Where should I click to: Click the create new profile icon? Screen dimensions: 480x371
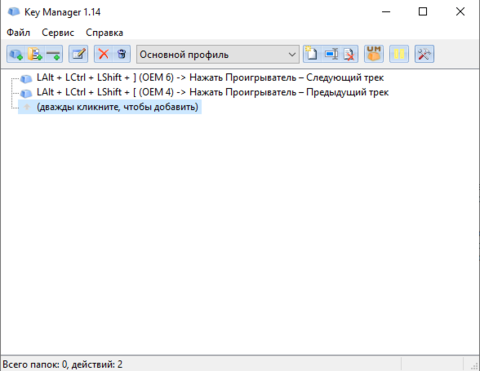click(x=312, y=54)
